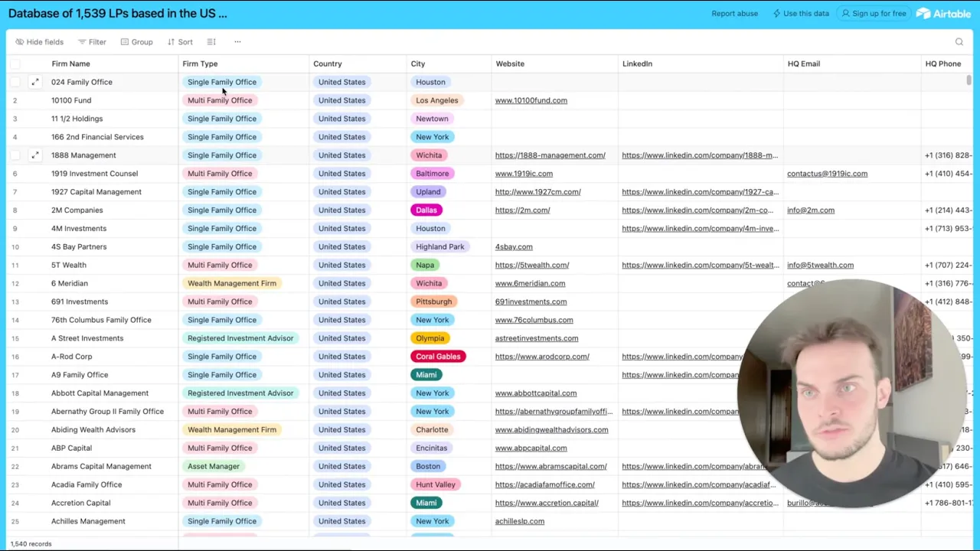Open the Sort options
980x551 pixels.
pos(180,42)
